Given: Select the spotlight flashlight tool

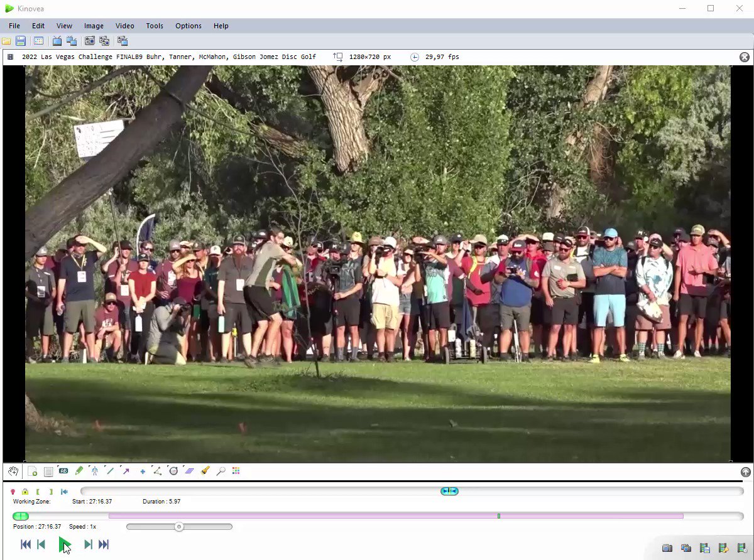Looking at the screenshot, I should point(205,470).
